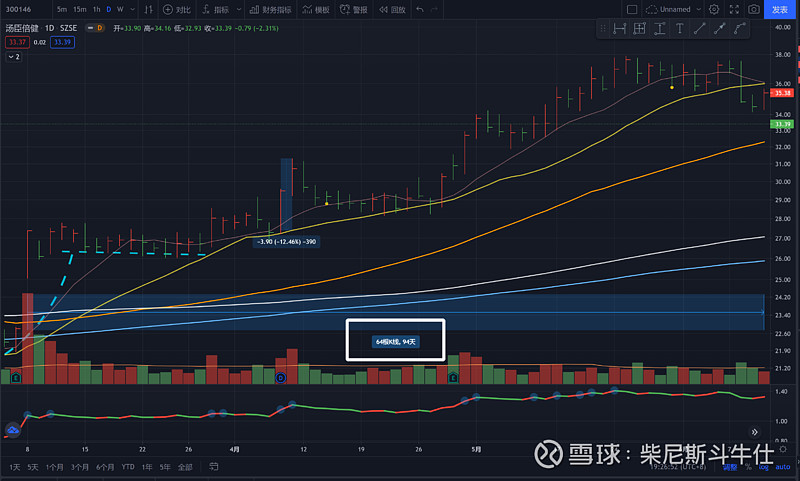Click the -3.90 (-12.46%) measurement label

coord(287,242)
